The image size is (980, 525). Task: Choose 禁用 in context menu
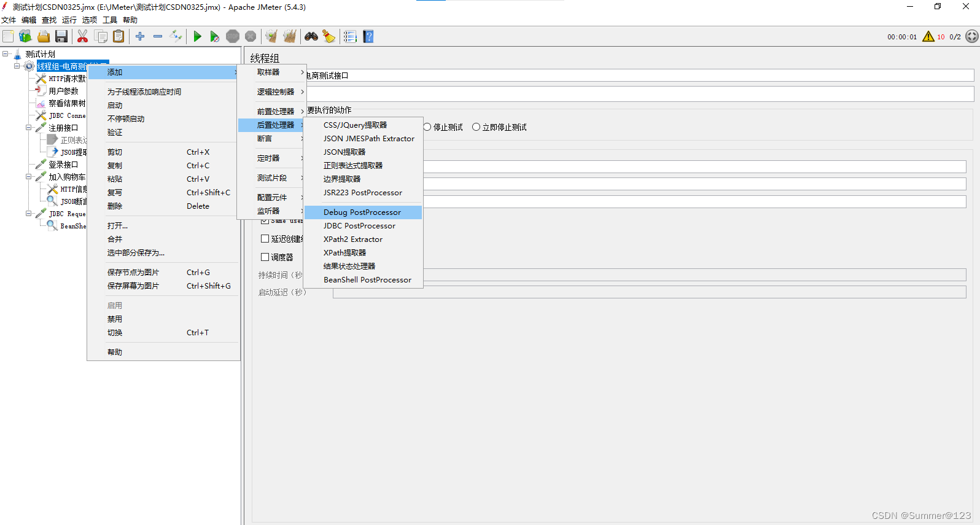click(x=163, y=319)
